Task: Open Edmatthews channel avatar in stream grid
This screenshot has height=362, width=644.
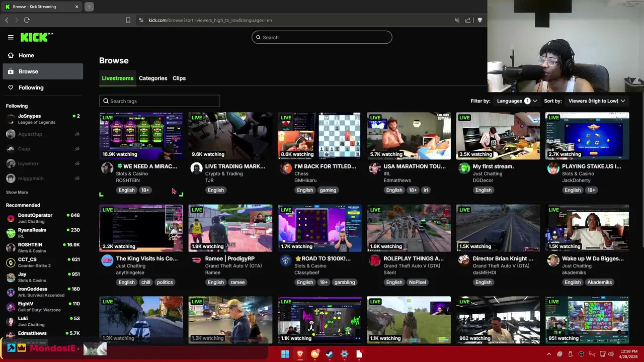Action: tap(375, 168)
